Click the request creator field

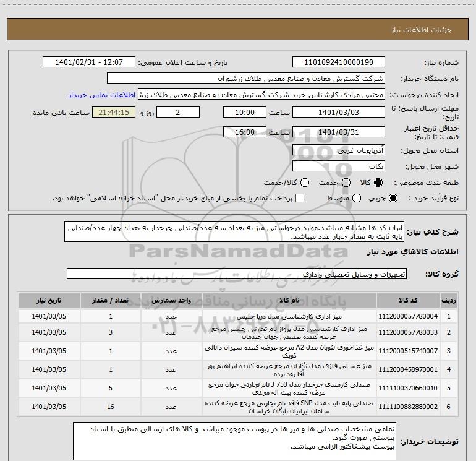pyautogui.click(x=261, y=95)
